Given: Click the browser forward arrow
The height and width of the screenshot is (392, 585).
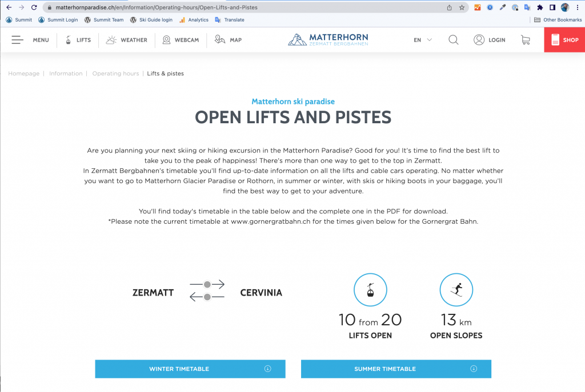Looking at the screenshot, I should coord(21,7).
